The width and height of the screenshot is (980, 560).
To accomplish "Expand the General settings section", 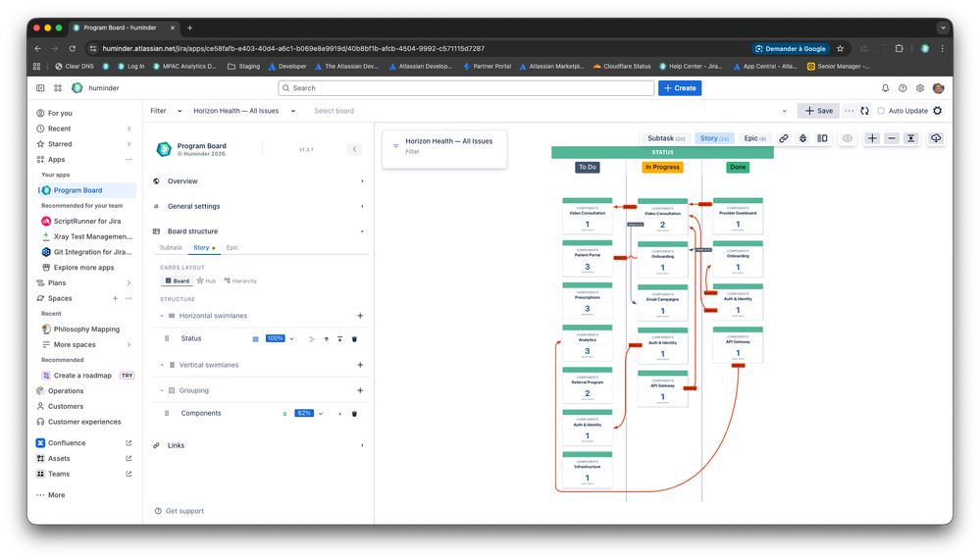I will [259, 206].
